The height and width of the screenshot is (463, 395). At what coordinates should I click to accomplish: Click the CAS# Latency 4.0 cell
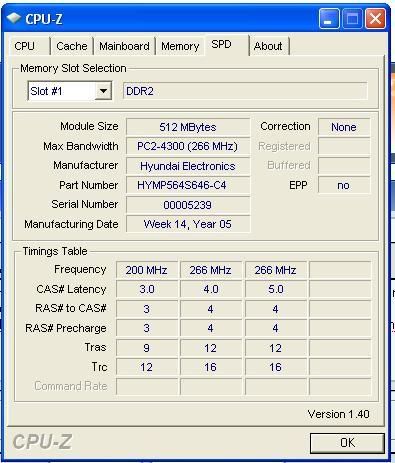click(211, 289)
